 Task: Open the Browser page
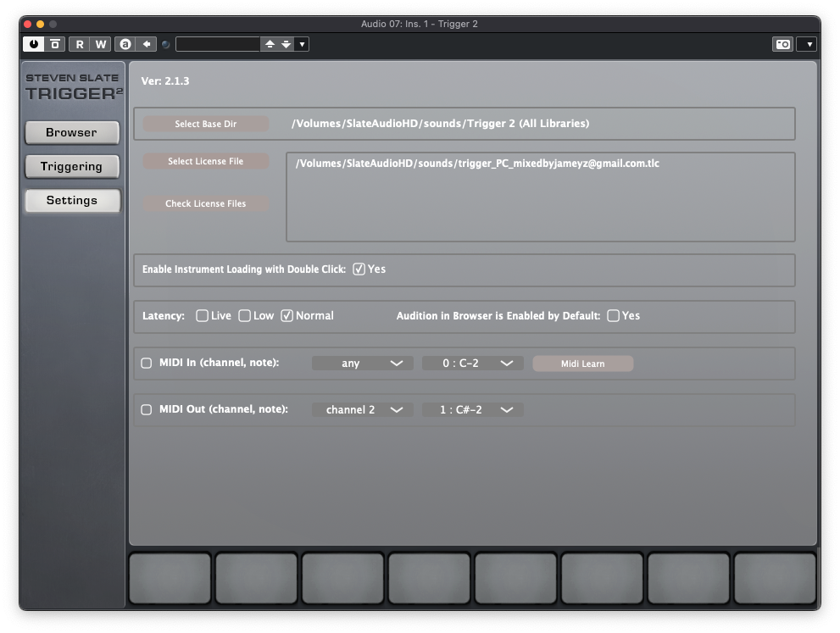pos(72,132)
